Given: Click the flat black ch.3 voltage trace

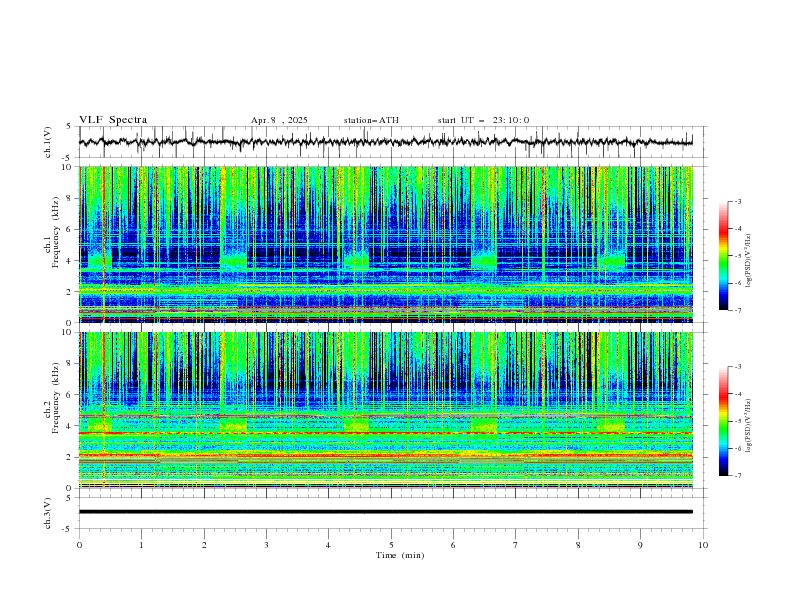Looking at the screenshot, I should coord(385,512).
